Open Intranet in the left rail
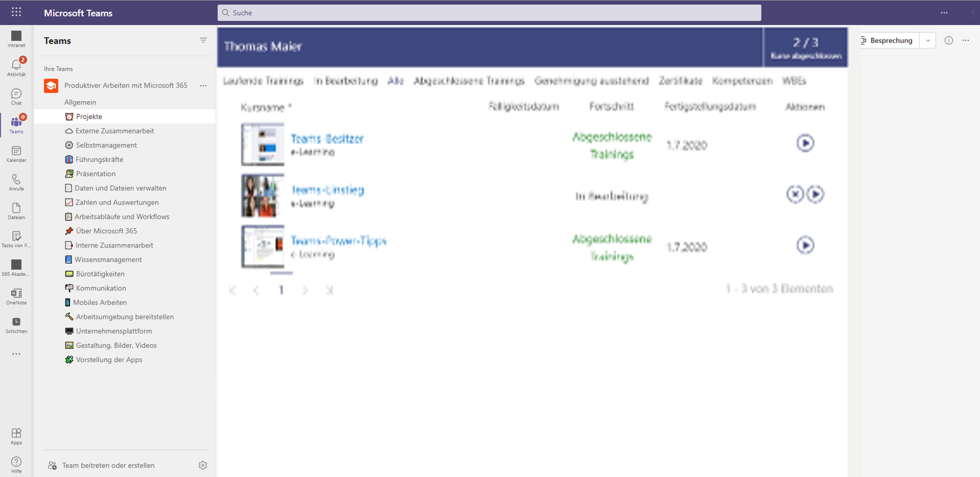Image resolution: width=980 pixels, height=477 pixels. point(16,39)
